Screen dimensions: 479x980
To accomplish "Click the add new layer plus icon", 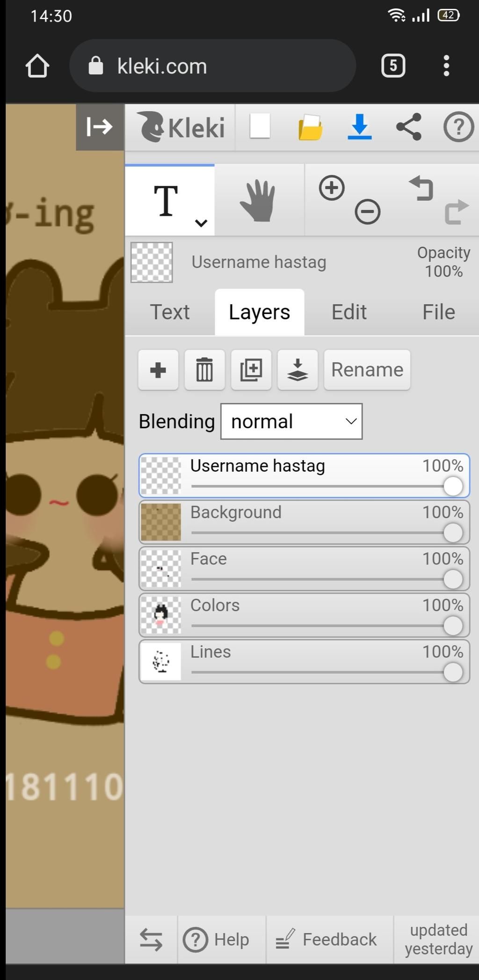I will click(x=158, y=370).
